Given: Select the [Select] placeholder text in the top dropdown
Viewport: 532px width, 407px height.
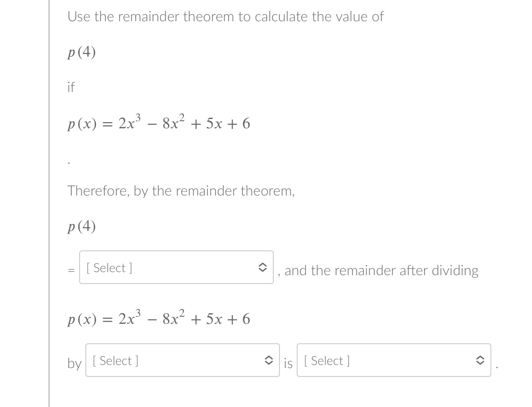Looking at the screenshot, I should (109, 268).
